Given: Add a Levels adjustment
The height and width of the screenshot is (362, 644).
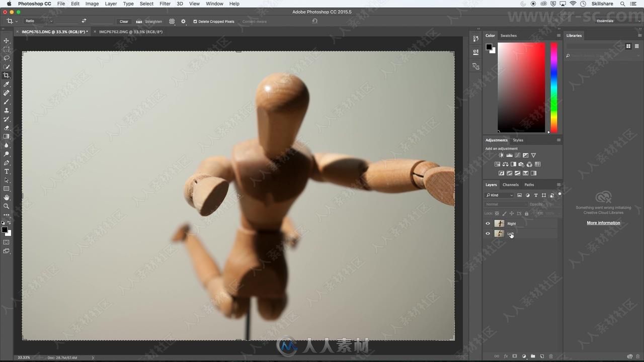Looking at the screenshot, I should (x=509, y=155).
